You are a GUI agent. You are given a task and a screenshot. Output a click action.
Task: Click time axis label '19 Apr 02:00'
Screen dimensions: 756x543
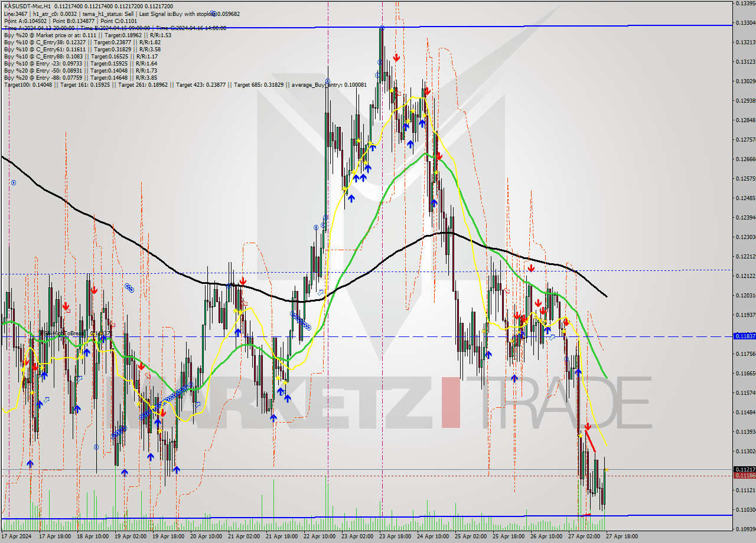(131, 537)
